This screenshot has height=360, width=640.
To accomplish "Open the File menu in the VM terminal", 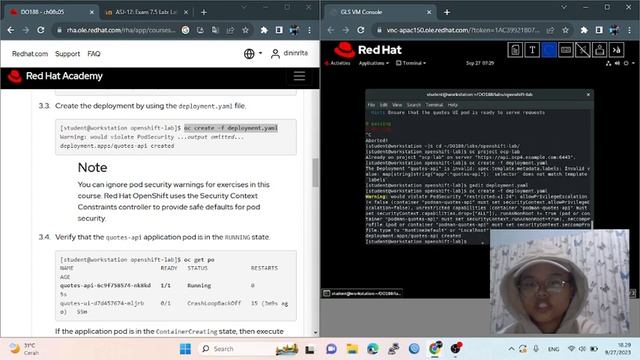I will (x=371, y=105).
